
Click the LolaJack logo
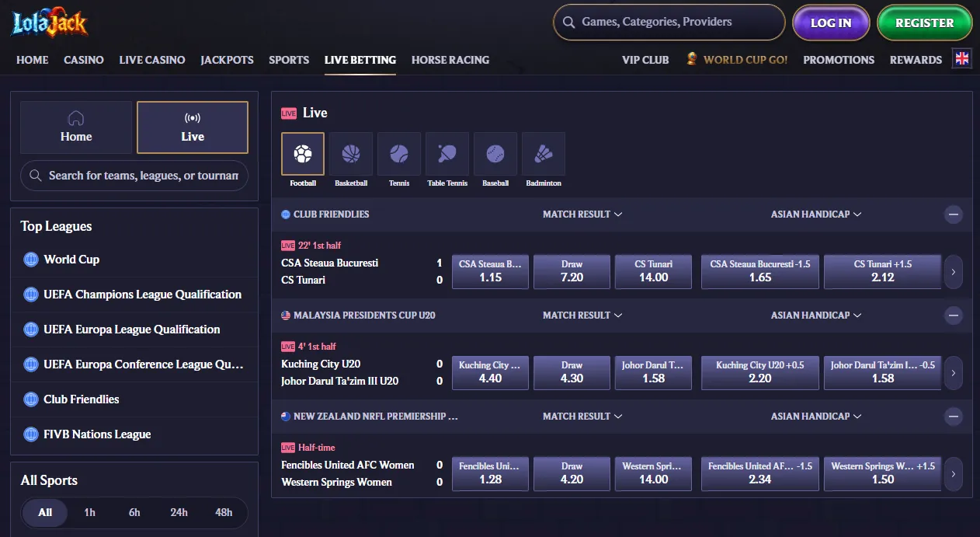[50, 23]
